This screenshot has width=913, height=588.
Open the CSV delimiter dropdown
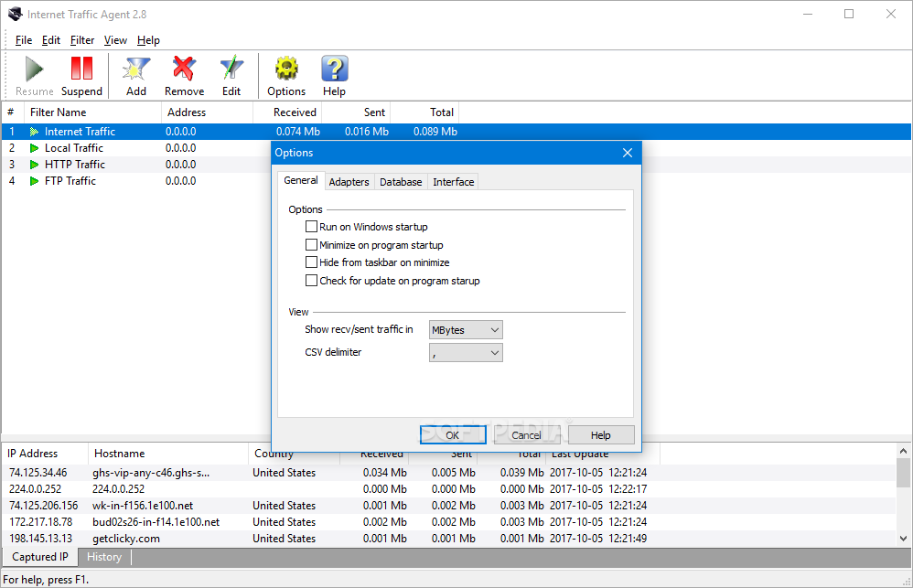pos(466,352)
